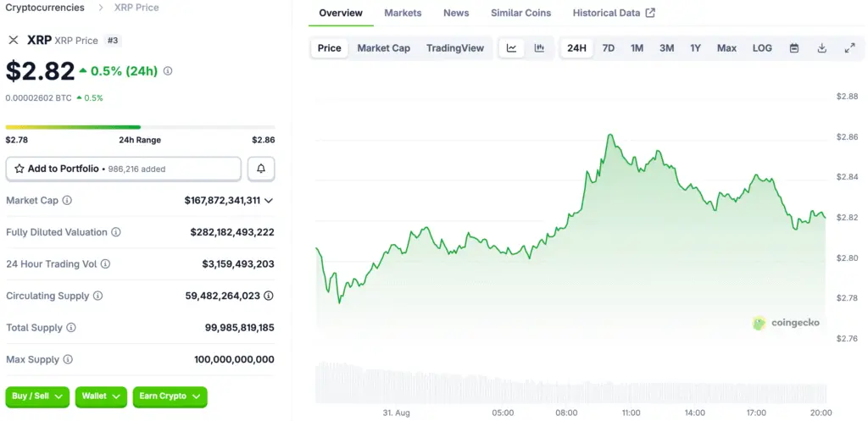Click Add to Portfolio button

(x=123, y=169)
